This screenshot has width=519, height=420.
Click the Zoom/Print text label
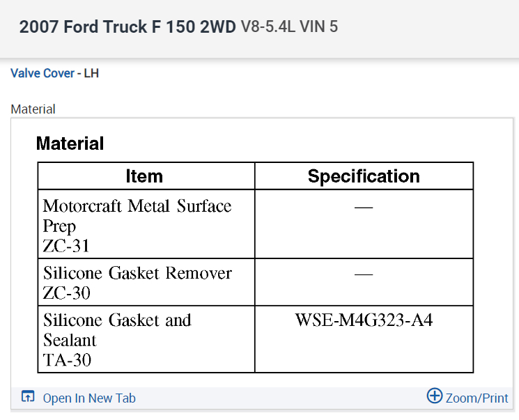pyautogui.click(x=477, y=398)
